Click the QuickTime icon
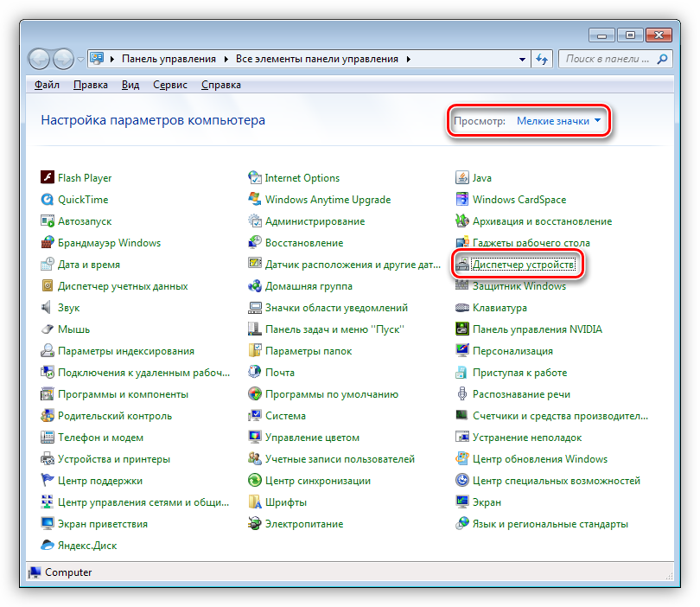Image resolution: width=700 pixels, height=607 pixels. [48, 199]
